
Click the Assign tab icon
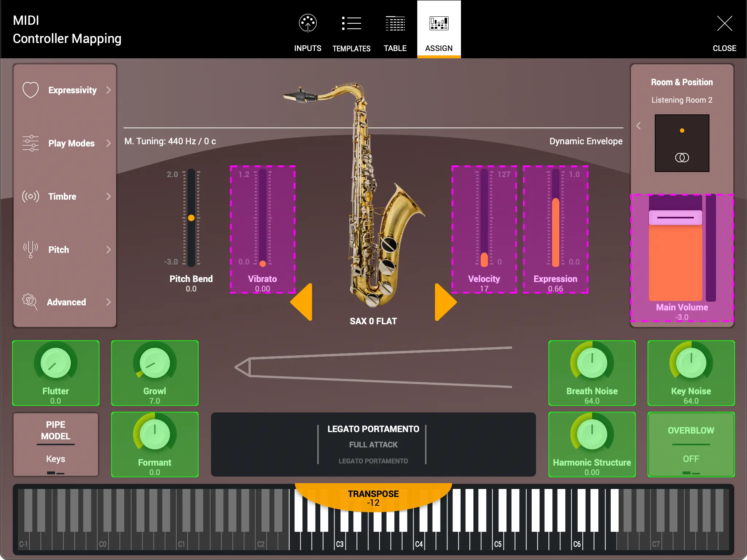[438, 23]
